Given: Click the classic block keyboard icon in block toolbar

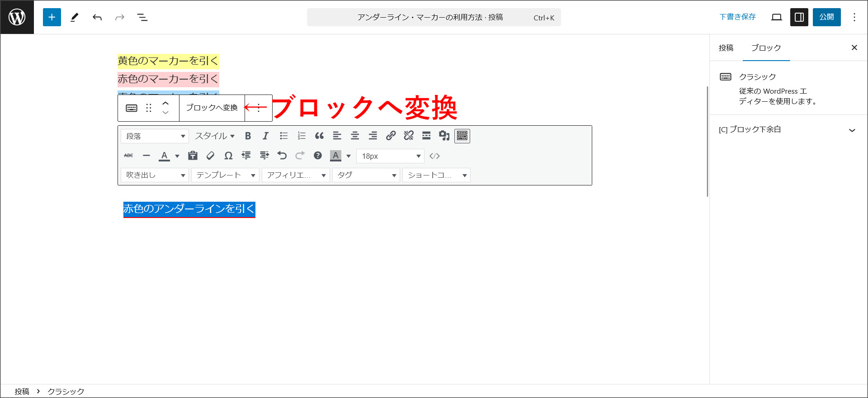Looking at the screenshot, I should (132, 108).
